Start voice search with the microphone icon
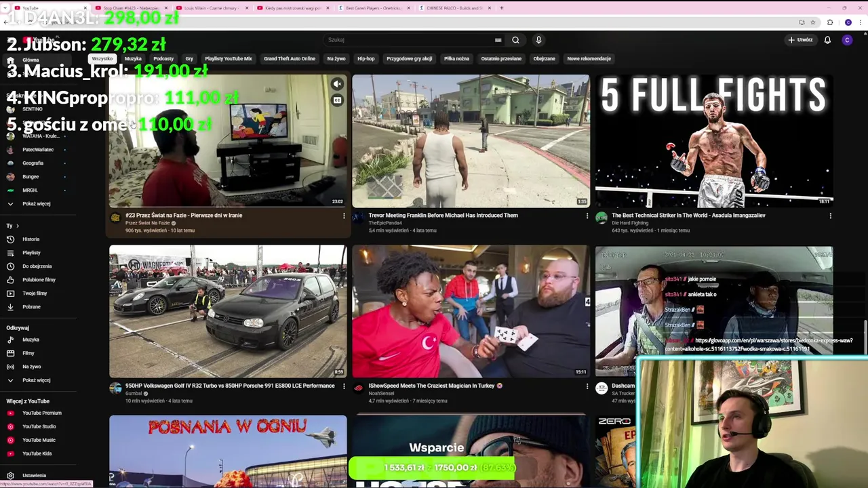The width and height of the screenshot is (868, 488). coord(538,40)
